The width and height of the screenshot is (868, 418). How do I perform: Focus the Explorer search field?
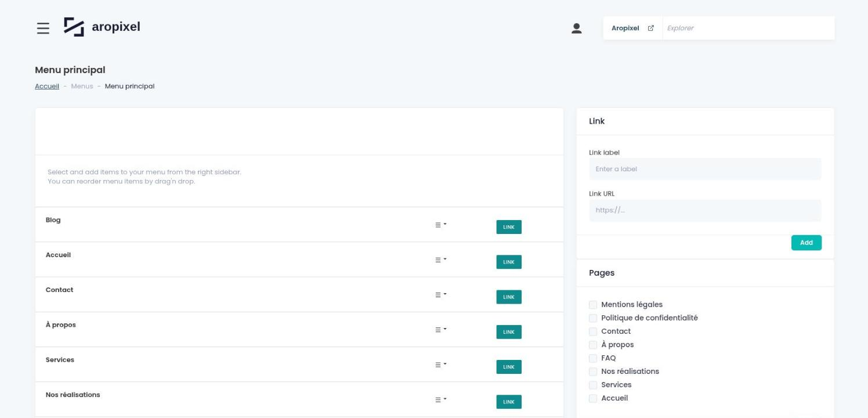748,28
